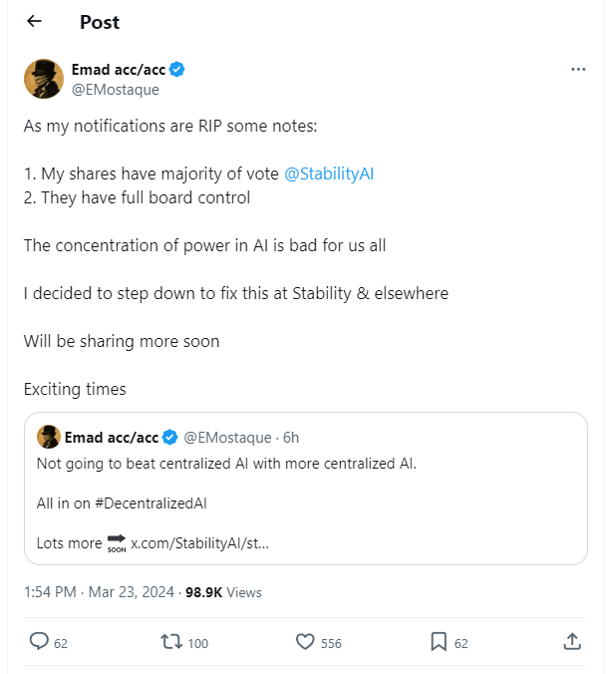This screenshot has height=674, width=616.
Task: Like the post with heart icon
Action: (304, 642)
